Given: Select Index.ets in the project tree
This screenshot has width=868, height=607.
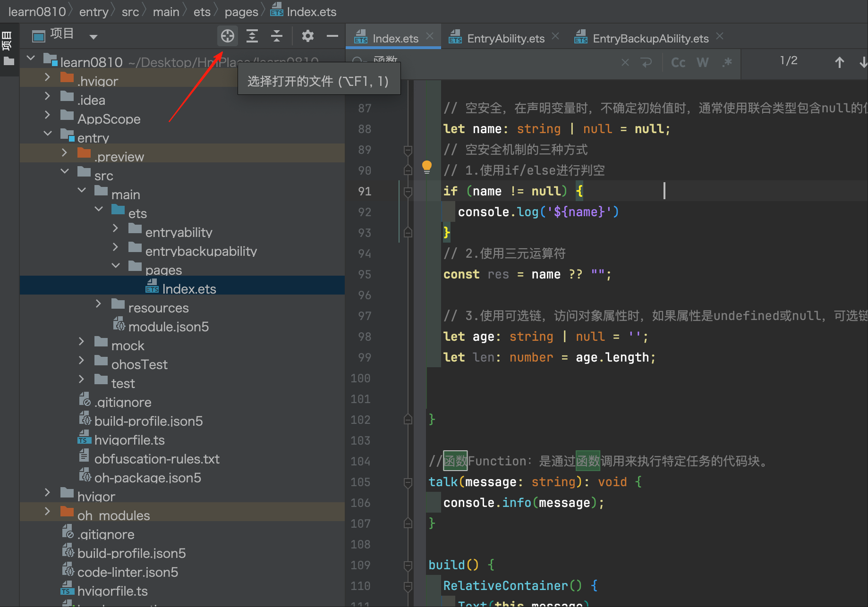Looking at the screenshot, I should [182, 286].
